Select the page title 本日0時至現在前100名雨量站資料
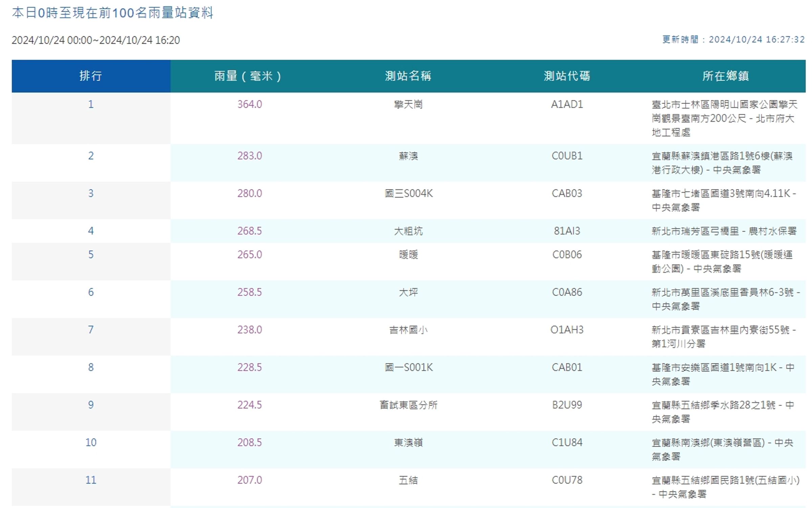 [113, 13]
